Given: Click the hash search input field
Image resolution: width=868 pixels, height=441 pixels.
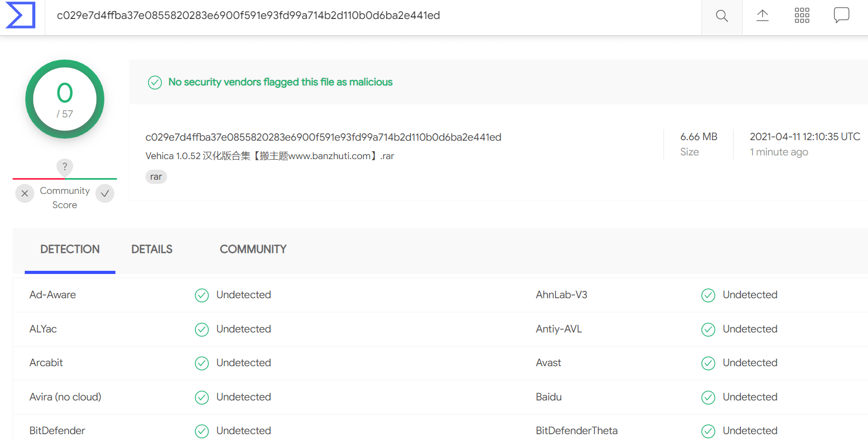Looking at the screenshot, I should point(373,16).
